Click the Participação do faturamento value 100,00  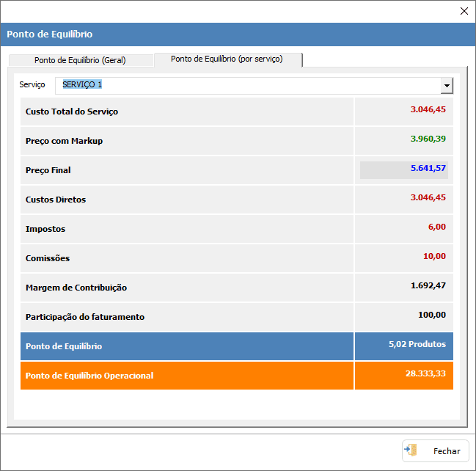click(x=432, y=315)
